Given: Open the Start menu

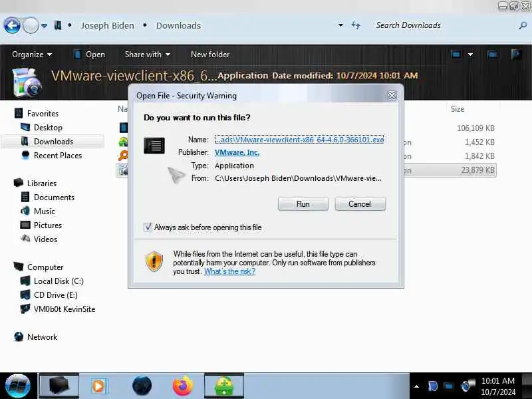Looking at the screenshot, I should pos(18,386).
